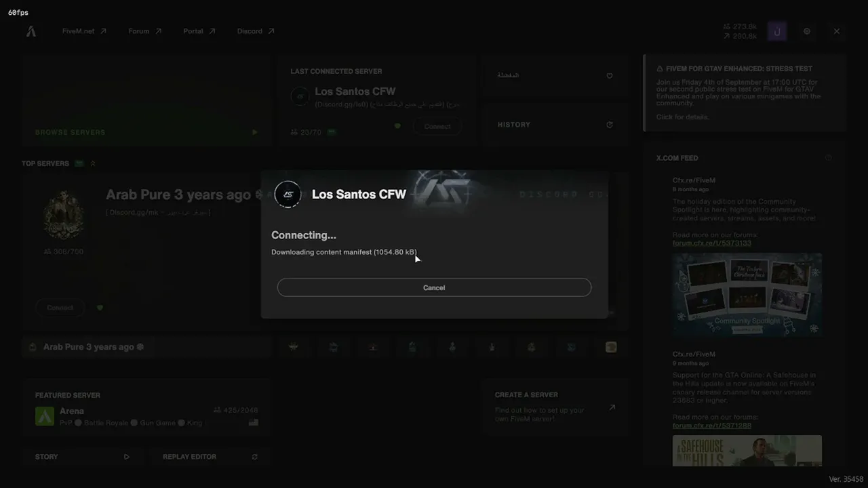Click the FiveM logo in the top bar

coord(31,31)
